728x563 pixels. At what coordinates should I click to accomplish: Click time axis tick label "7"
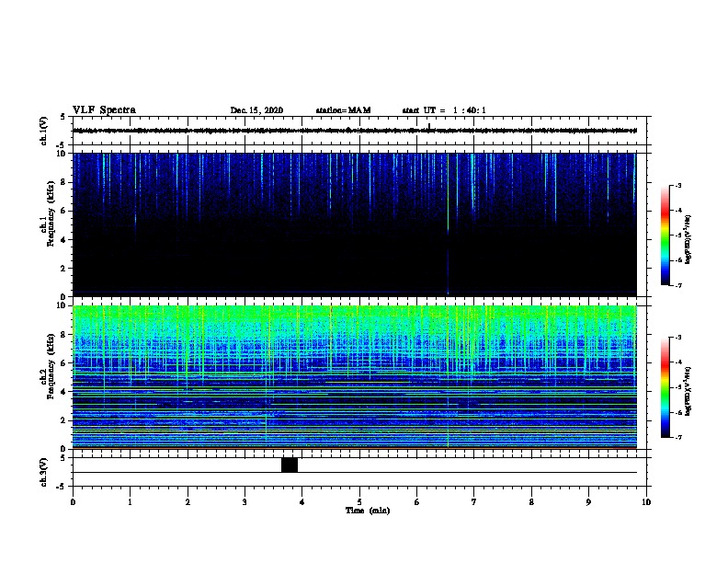(x=474, y=502)
